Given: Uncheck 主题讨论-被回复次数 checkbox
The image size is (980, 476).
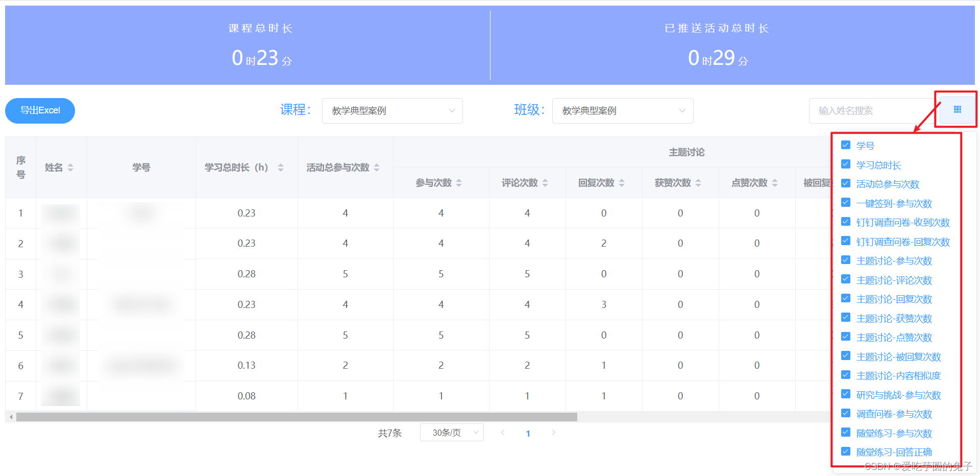Looking at the screenshot, I should tap(846, 356).
